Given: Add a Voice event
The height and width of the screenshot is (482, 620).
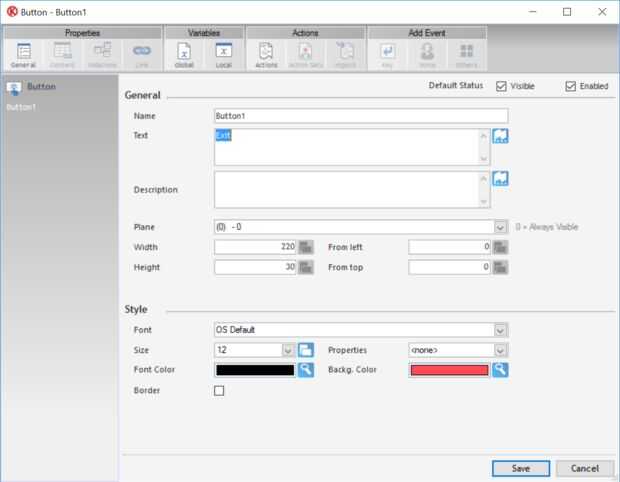Looking at the screenshot, I should [427, 55].
